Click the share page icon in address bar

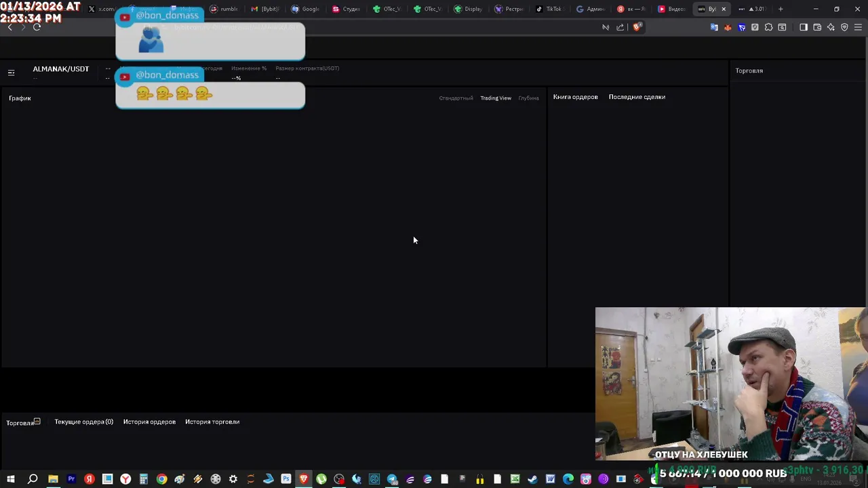click(x=620, y=27)
